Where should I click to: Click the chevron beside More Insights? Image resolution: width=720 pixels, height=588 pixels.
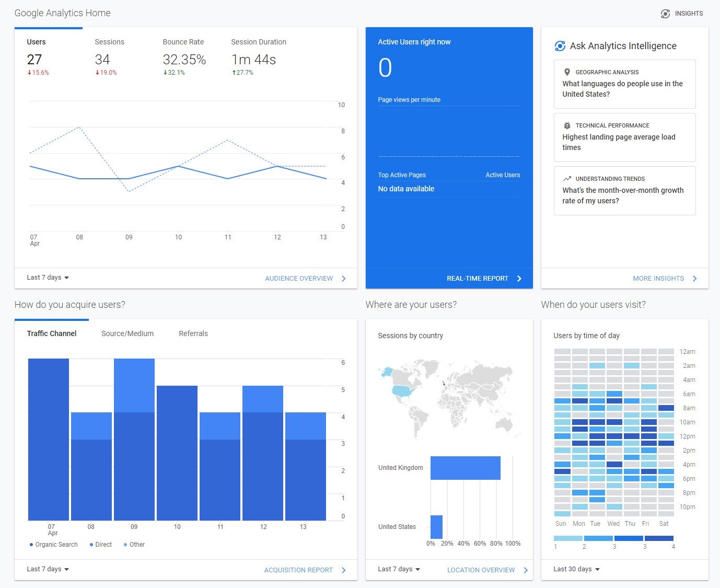click(695, 279)
